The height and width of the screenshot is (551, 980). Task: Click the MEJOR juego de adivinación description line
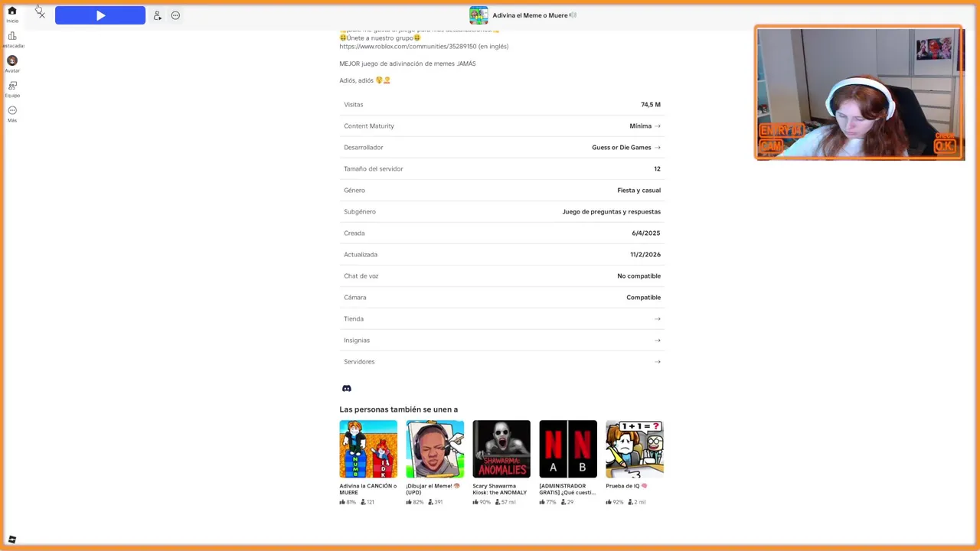point(407,64)
